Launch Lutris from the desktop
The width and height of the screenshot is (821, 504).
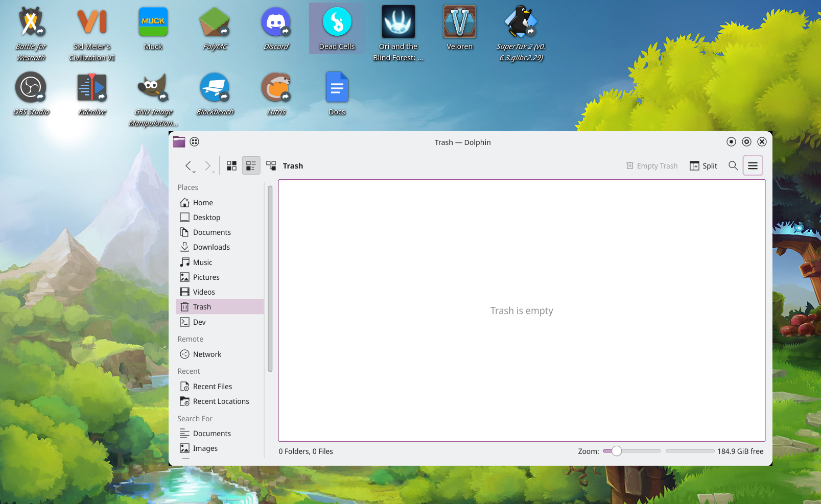[276, 93]
